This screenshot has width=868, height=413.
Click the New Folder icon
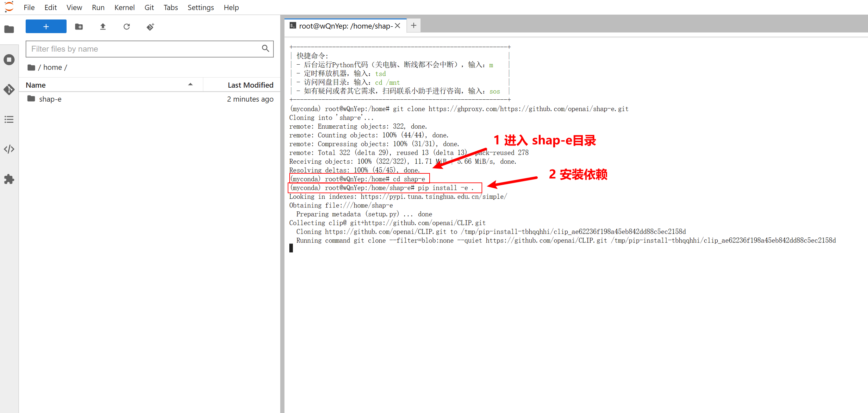79,27
